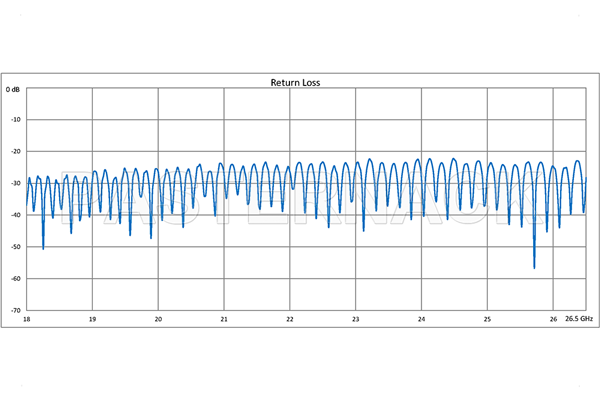Viewport: 600px width, 400px height.
Task: Click the 0 dB y-axis label
Action: 13,89
